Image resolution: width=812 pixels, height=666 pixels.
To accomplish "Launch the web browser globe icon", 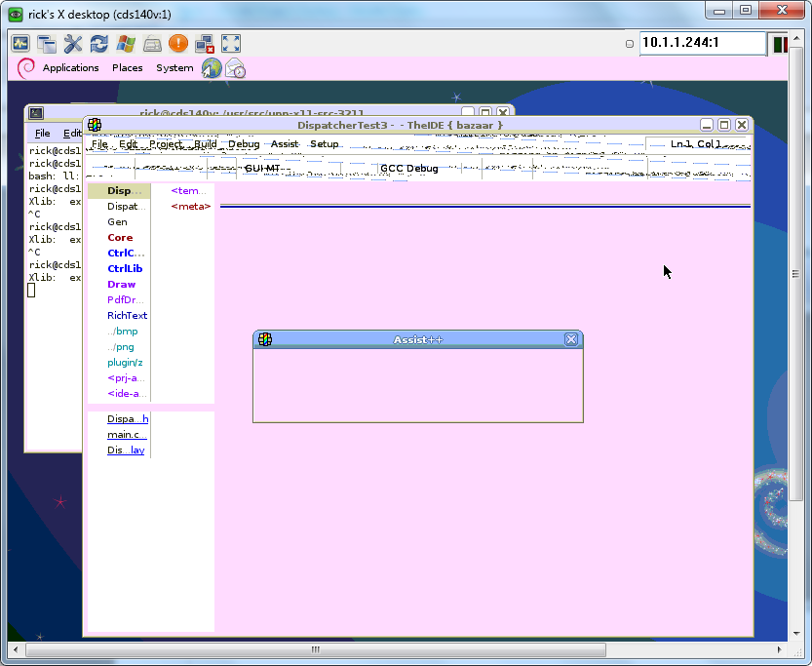I will (x=212, y=68).
